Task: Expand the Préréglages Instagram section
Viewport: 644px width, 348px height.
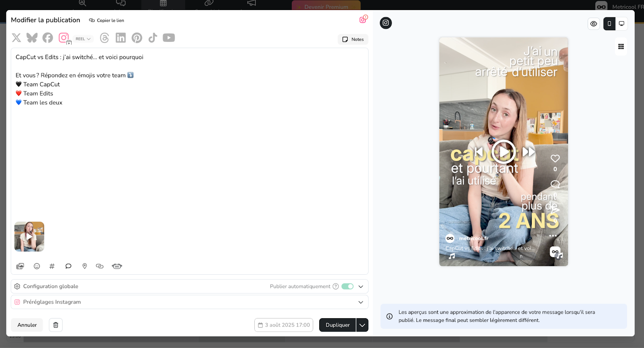Action: click(361, 302)
